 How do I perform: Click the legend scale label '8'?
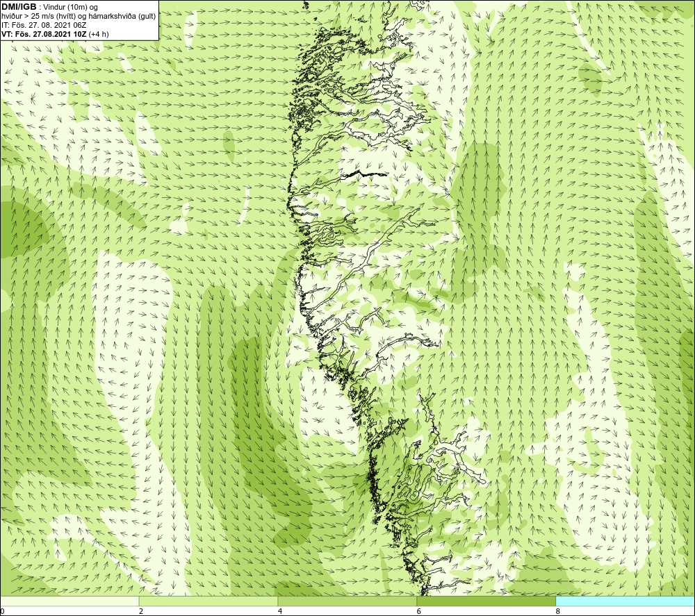[x=558, y=612]
